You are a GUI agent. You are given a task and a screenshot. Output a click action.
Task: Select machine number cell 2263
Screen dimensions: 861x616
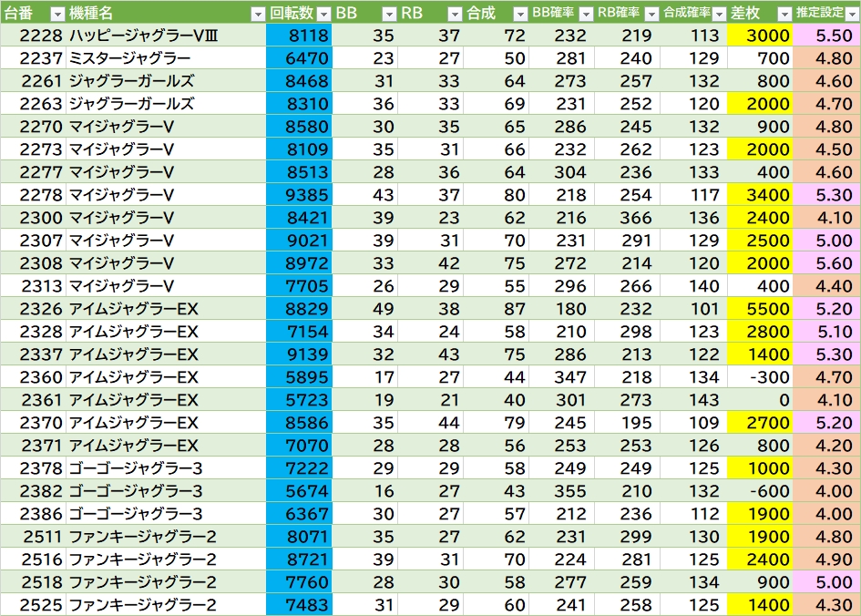coord(33,104)
